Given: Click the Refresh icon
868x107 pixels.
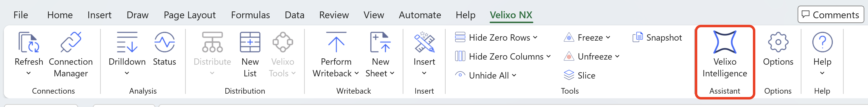Looking at the screenshot, I should [x=29, y=43].
